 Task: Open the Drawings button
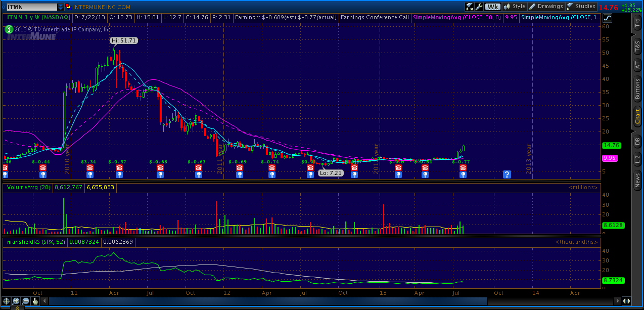(546, 7)
